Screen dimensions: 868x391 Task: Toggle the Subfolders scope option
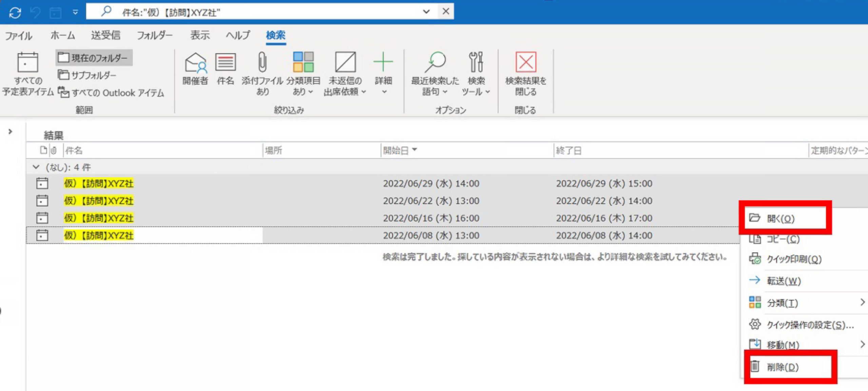[87, 75]
